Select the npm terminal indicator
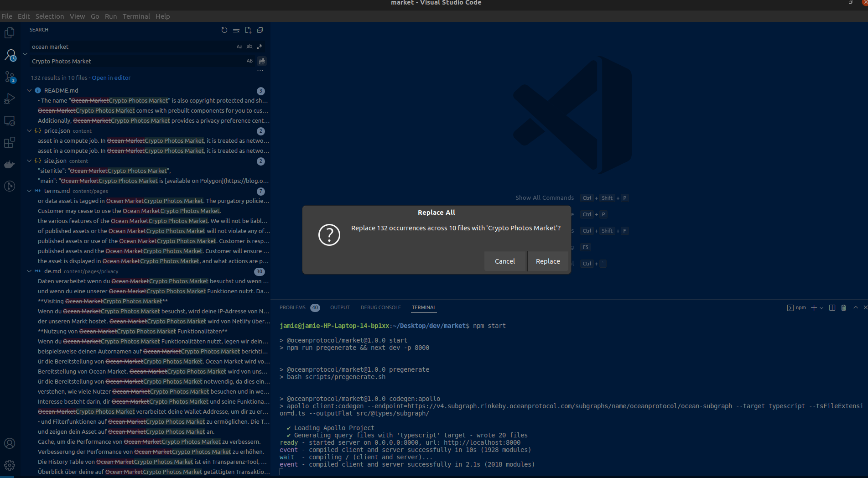Screen dimensions: 868x478 pos(796,308)
